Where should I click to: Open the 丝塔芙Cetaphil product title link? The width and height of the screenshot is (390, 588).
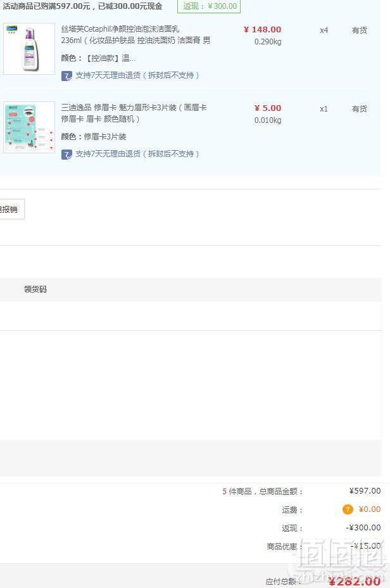tap(135, 34)
